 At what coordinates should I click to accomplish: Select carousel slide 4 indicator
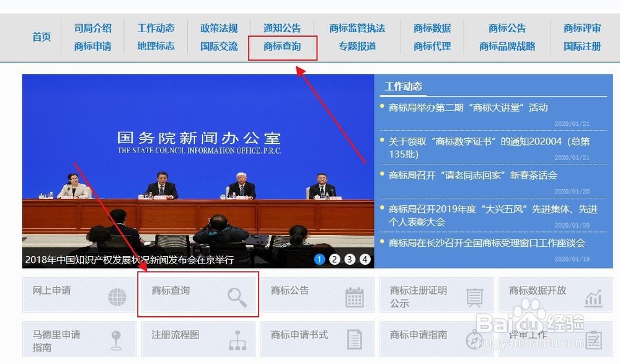point(365,260)
